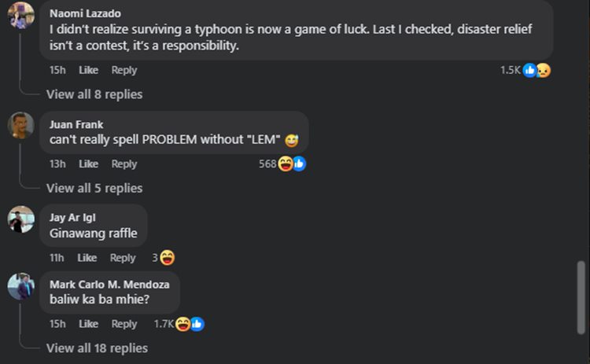The width and height of the screenshot is (590, 364).
Task: Open Jay Ar Igl's profile avatar
Action: pos(21,219)
